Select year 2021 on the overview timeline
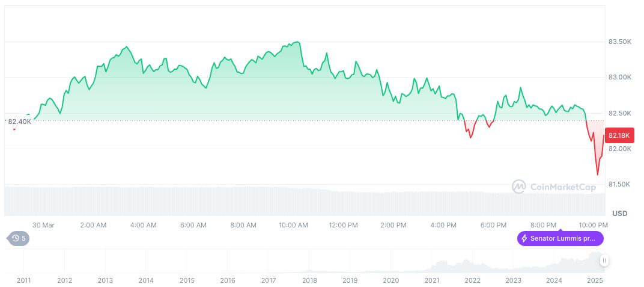 tap(431, 280)
